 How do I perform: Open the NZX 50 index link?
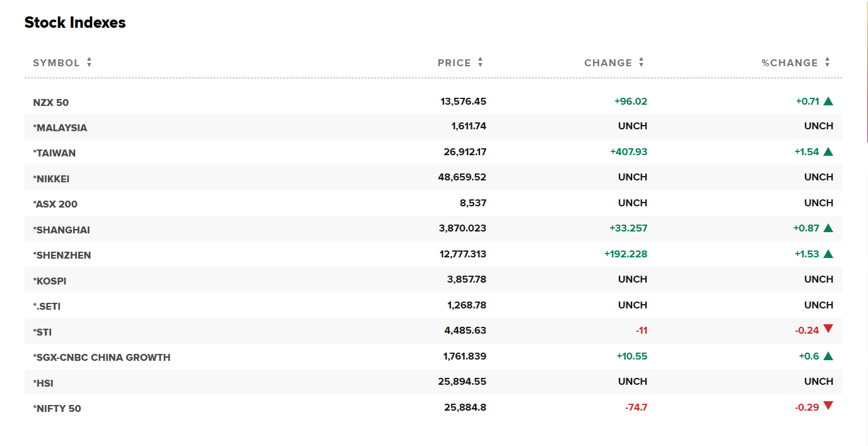coord(51,102)
